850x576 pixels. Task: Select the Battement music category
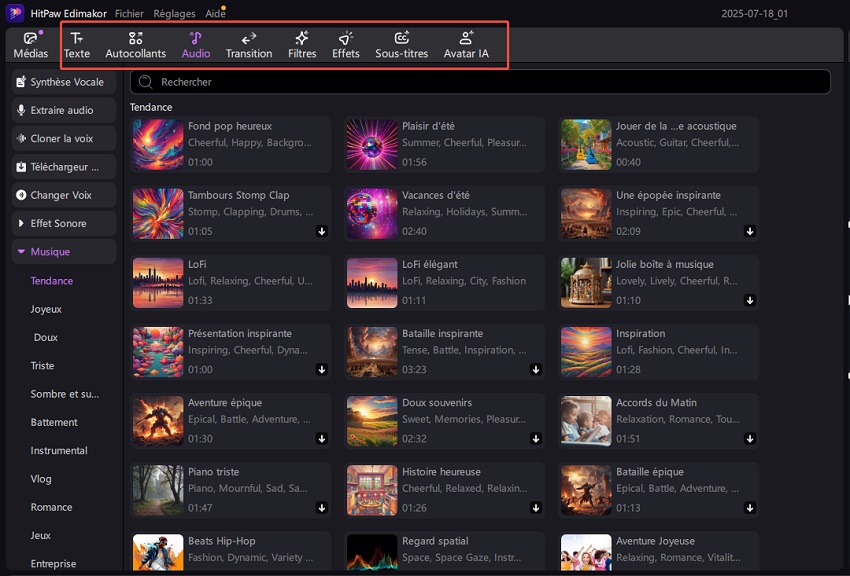(54, 422)
